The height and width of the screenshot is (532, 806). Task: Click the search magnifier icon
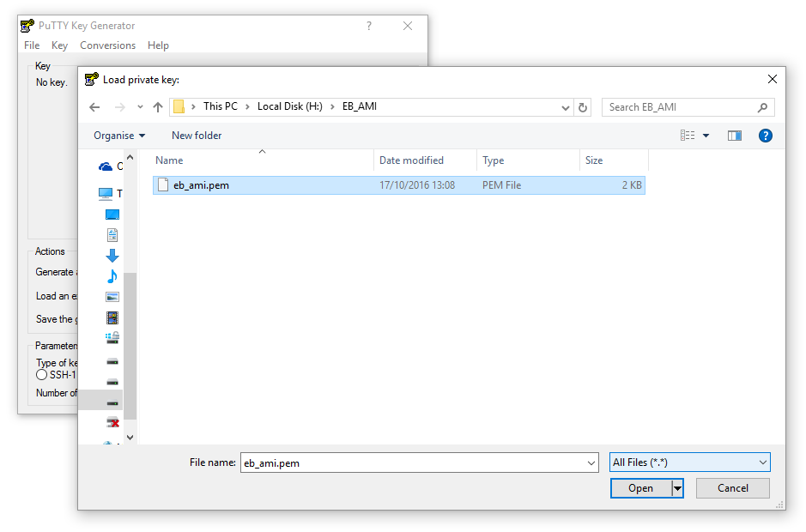[763, 107]
